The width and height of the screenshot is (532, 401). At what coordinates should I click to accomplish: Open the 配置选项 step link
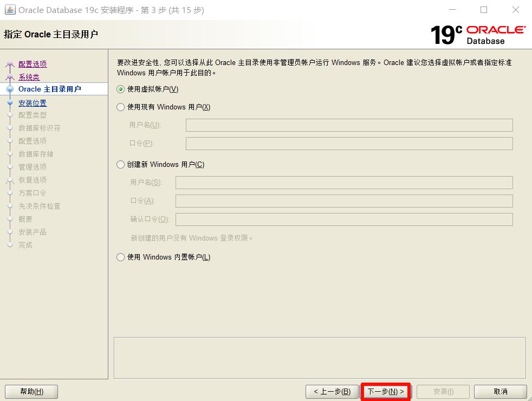[33, 64]
